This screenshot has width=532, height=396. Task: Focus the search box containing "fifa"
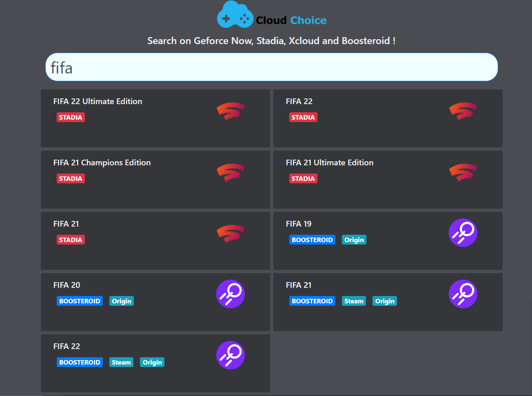tap(272, 67)
